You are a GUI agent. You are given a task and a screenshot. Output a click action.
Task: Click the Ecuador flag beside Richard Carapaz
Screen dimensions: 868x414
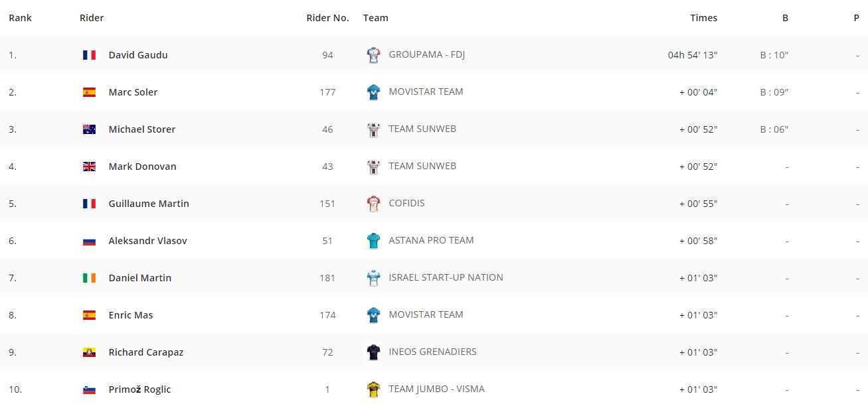89,352
